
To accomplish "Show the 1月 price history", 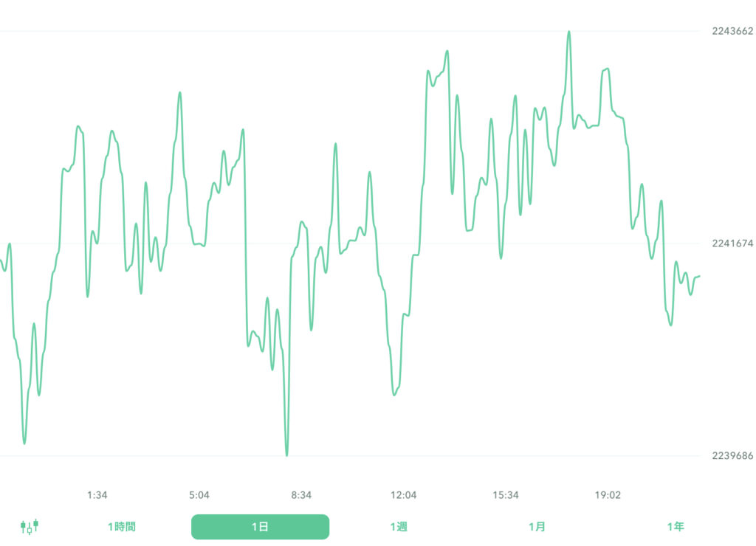I will coord(537,527).
